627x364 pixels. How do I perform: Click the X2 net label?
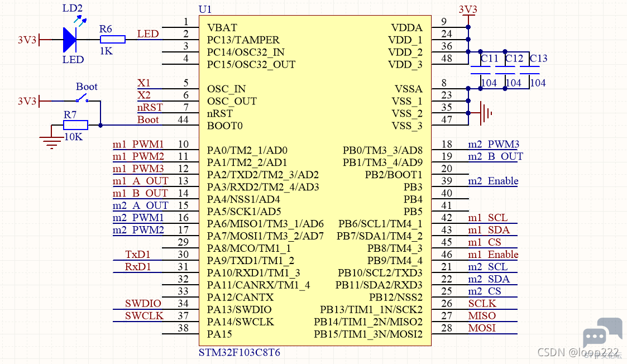point(144,95)
